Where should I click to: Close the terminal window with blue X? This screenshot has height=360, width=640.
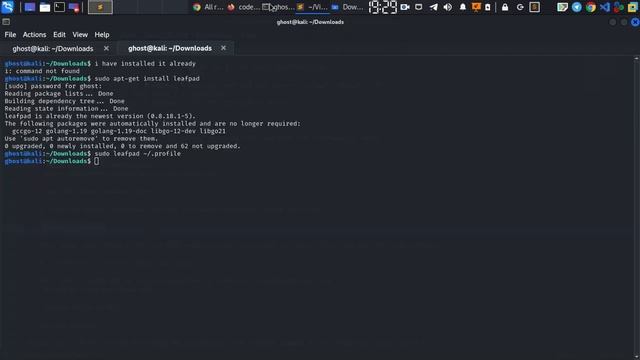[635, 22]
